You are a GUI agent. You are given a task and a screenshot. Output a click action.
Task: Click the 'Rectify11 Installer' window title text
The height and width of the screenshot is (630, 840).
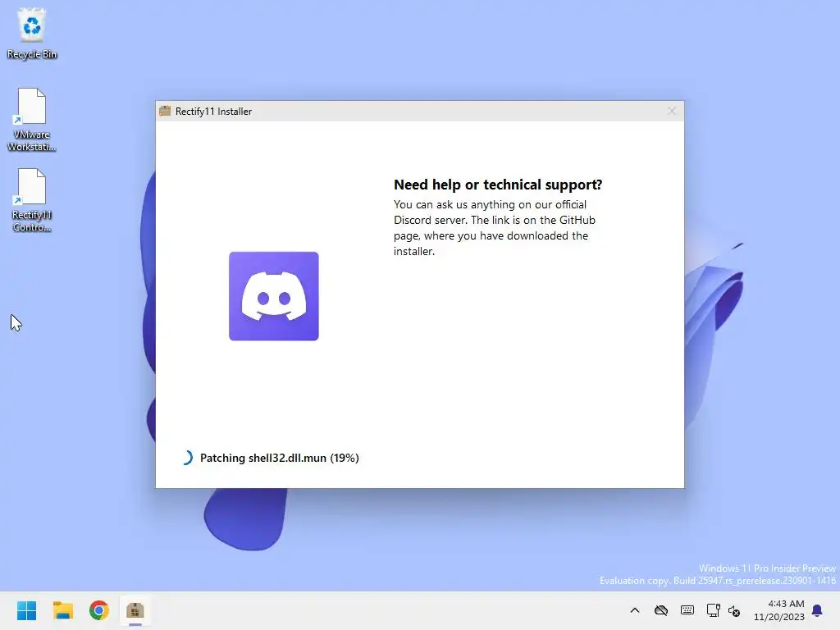tap(213, 112)
